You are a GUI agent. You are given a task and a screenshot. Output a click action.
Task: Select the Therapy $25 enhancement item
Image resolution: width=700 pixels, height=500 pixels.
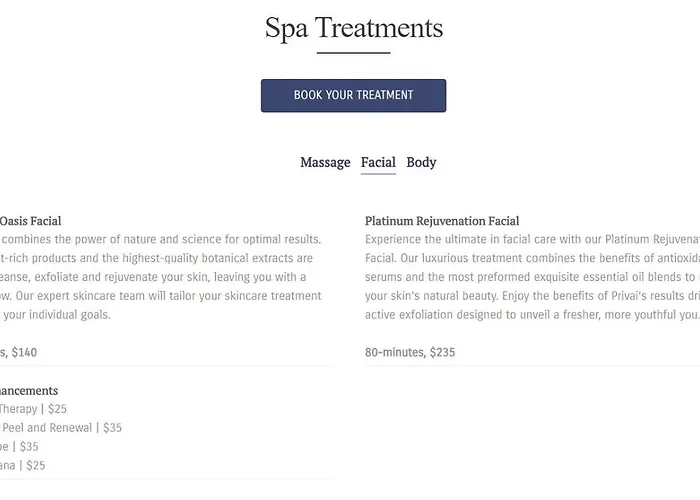pos(34,409)
